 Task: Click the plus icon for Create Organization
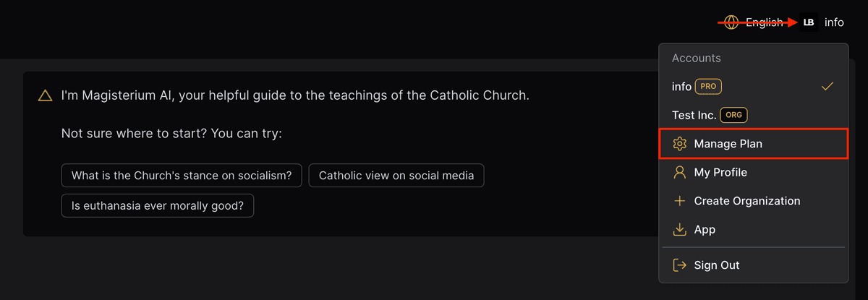tap(679, 201)
